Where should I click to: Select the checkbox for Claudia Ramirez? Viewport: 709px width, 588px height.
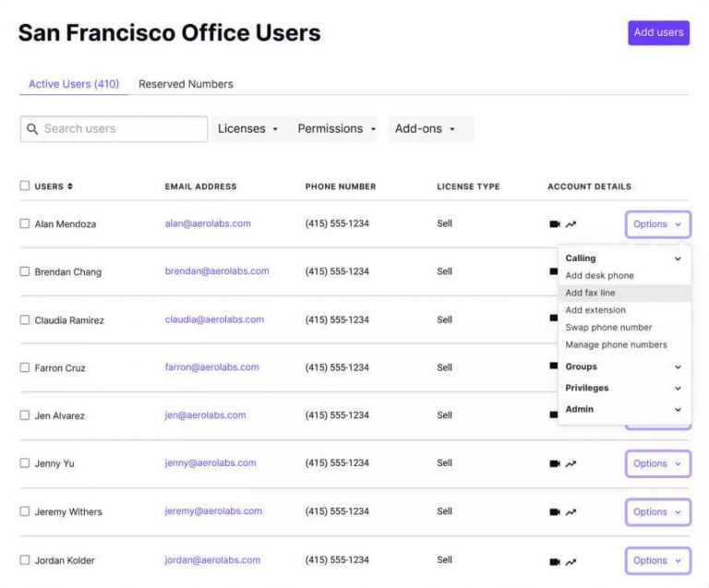(x=25, y=319)
